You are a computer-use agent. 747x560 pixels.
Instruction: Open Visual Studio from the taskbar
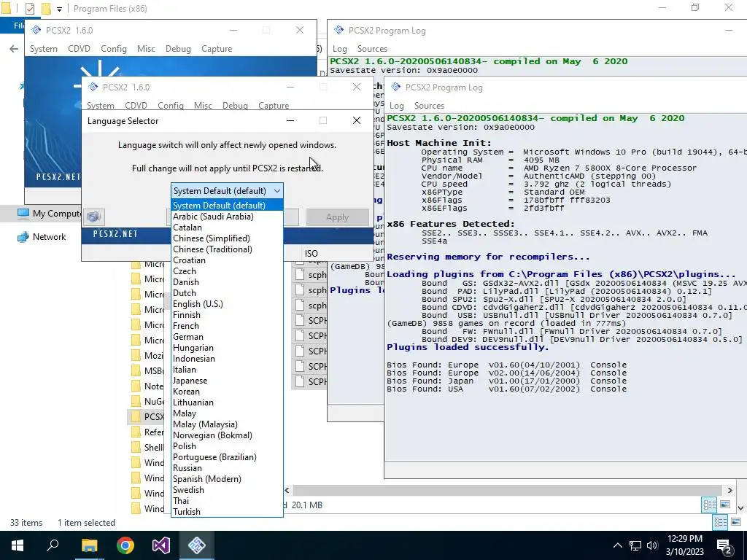coord(161,545)
